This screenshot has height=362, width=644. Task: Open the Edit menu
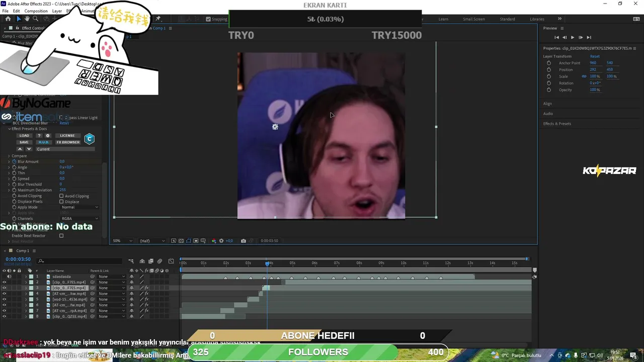pyautogui.click(x=16, y=11)
